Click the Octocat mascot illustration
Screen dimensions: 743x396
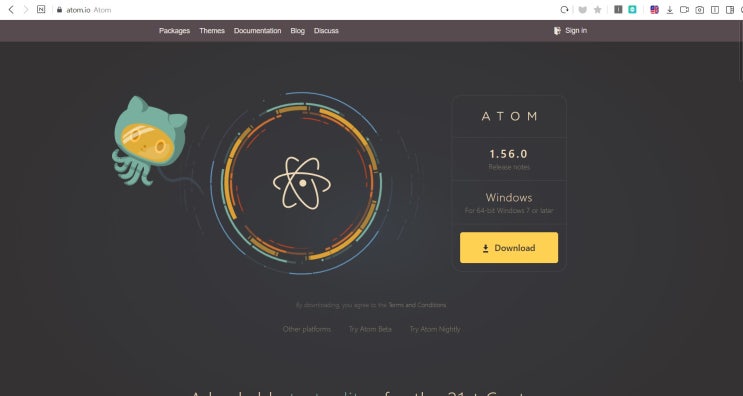point(149,141)
